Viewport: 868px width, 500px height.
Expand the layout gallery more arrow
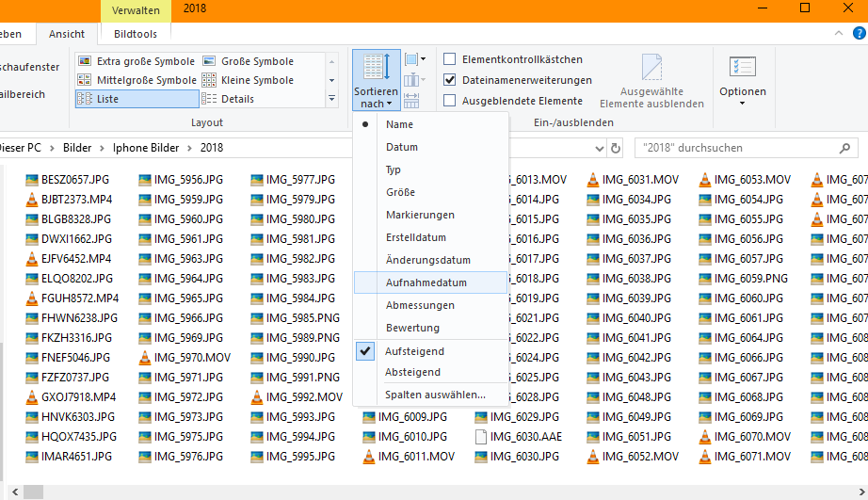tap(331, 99)
